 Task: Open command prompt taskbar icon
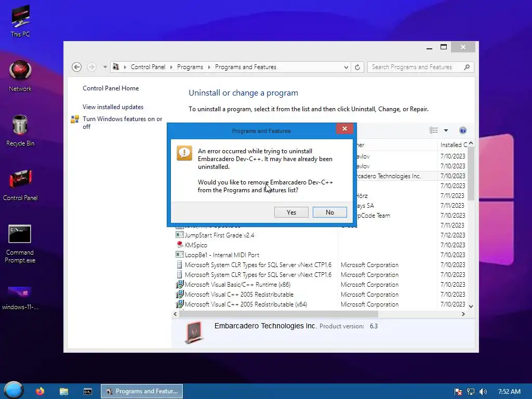click(x=87, y=391)
